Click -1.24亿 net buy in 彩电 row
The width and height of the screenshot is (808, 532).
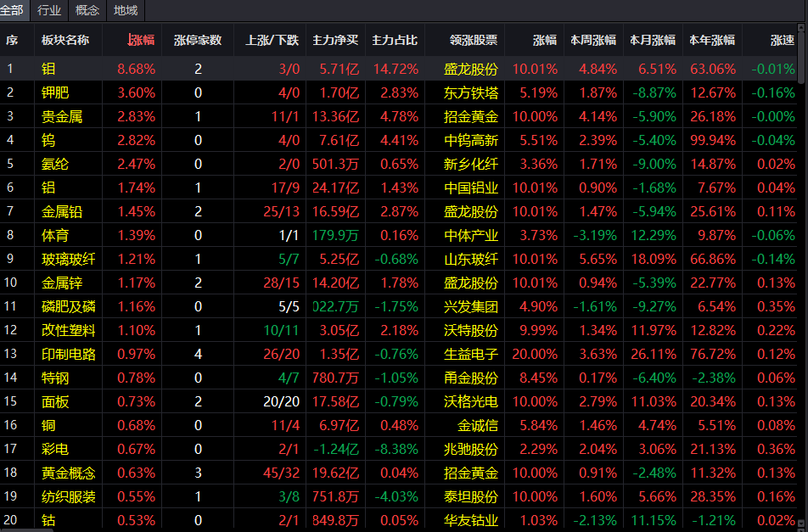coord(336,449)
